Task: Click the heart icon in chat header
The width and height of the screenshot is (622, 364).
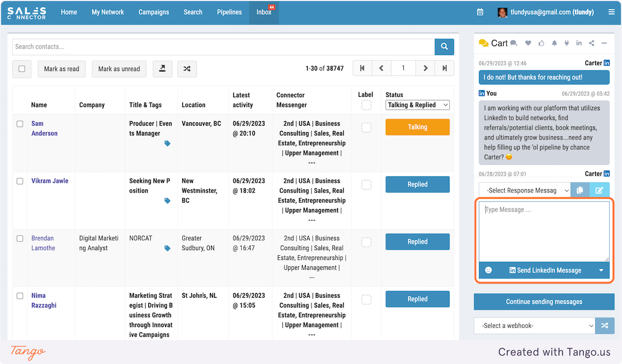Action: point(528,43)
